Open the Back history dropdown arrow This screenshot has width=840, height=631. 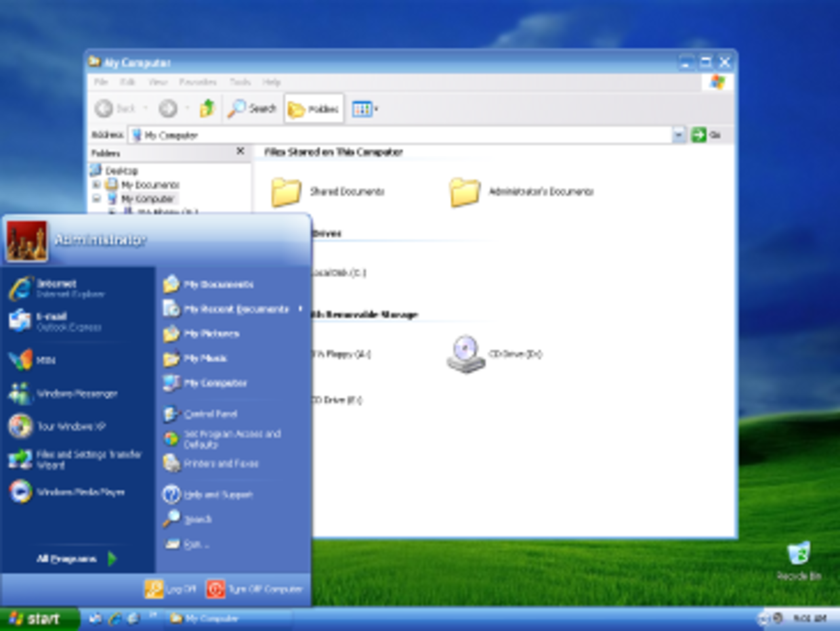145,108
